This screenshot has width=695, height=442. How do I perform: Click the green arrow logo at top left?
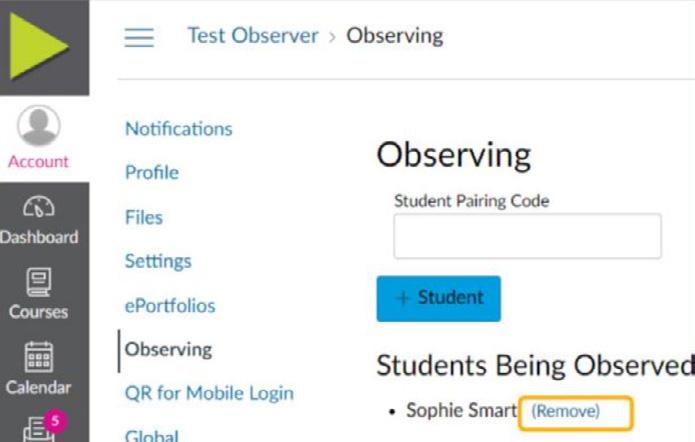pos(40,44)
